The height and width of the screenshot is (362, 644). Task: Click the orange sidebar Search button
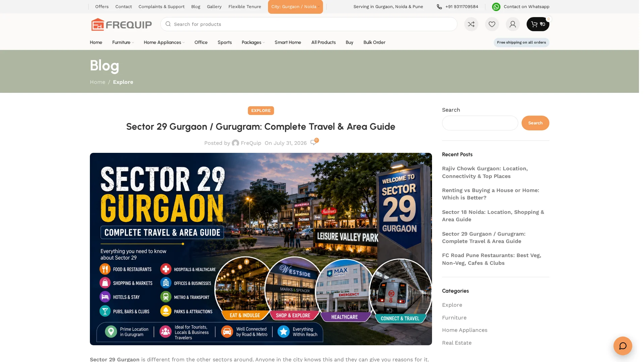click(535, 123)
